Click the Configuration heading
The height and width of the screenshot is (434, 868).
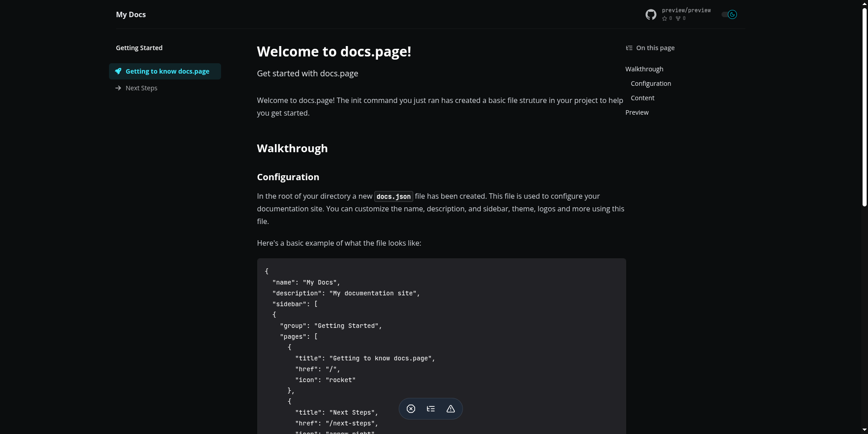tap(288, 177)
